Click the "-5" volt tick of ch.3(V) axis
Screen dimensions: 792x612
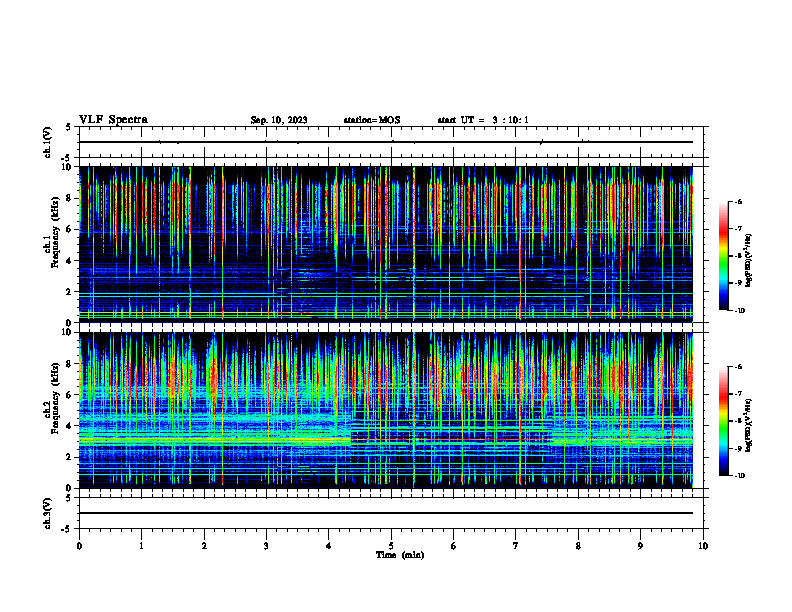(67, 529)
